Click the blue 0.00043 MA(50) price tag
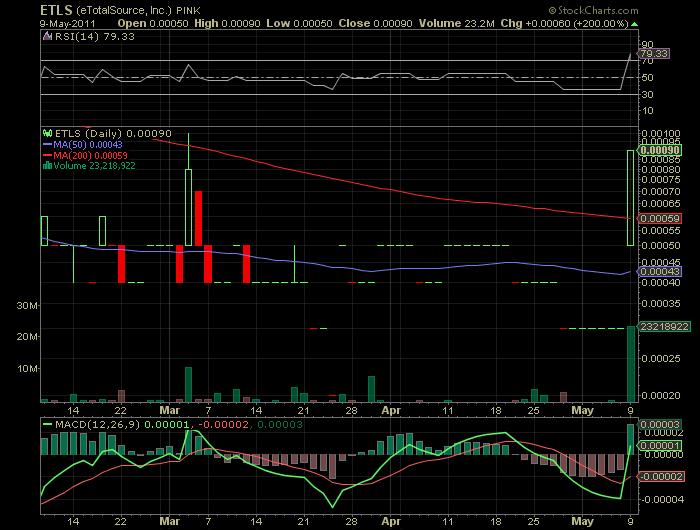The image size is (700, 530). pyautogui.click(x=660, y=272)
